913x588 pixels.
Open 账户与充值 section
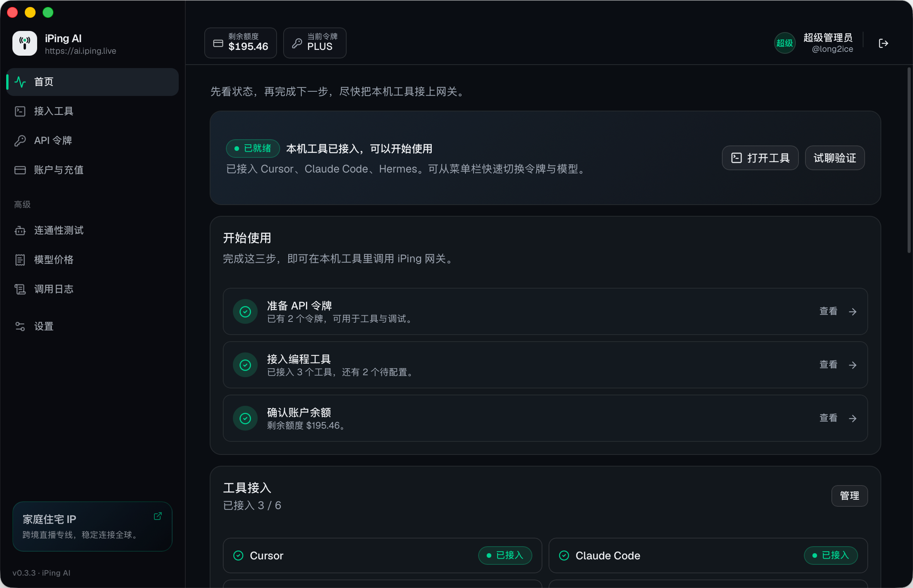click(93, 170)
